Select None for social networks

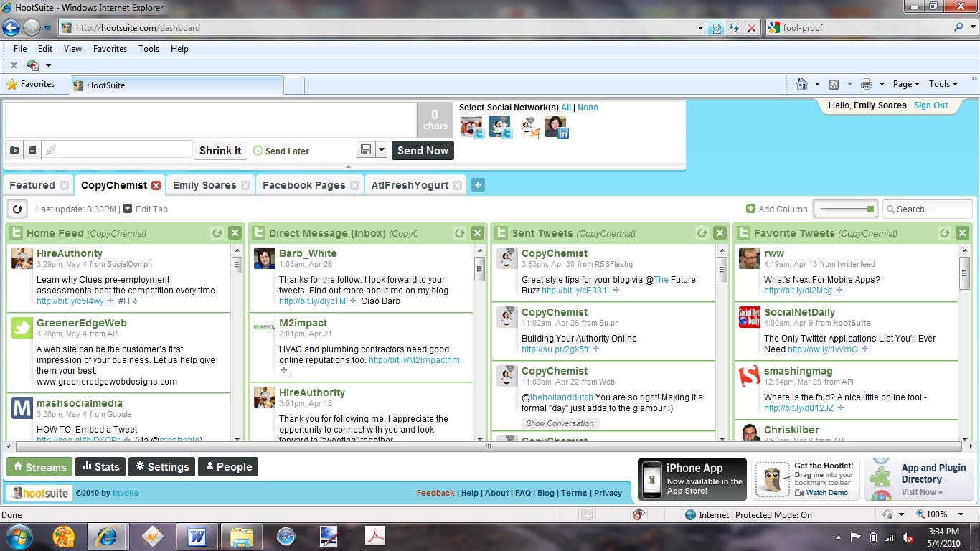point(588,108)
